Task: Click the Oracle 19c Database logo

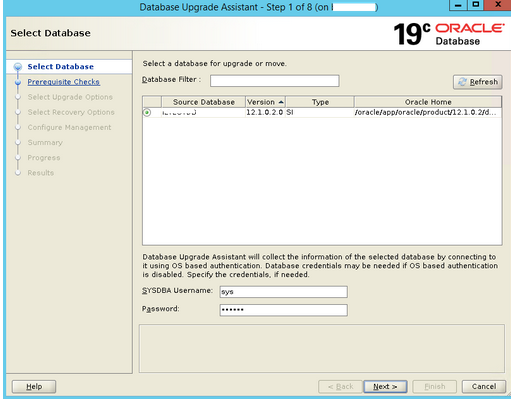Action: pyautogui.click(x=449, y=34)
